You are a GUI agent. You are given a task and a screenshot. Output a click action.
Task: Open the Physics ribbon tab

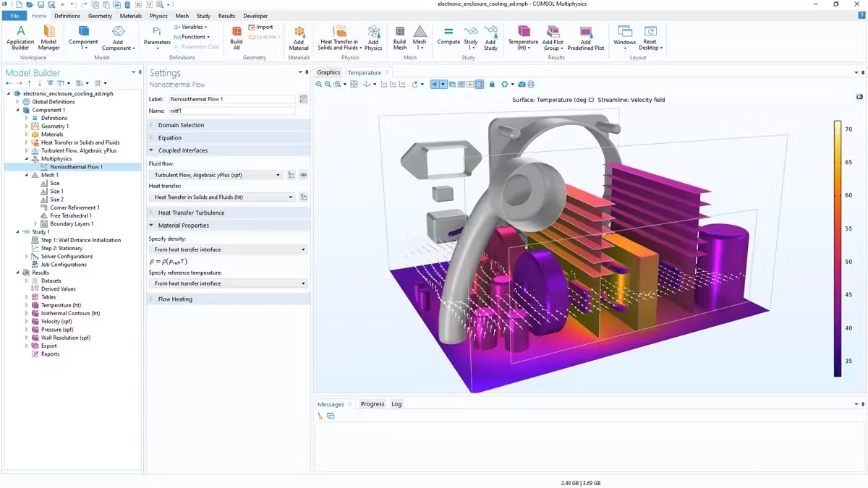[x=158, y=16]
